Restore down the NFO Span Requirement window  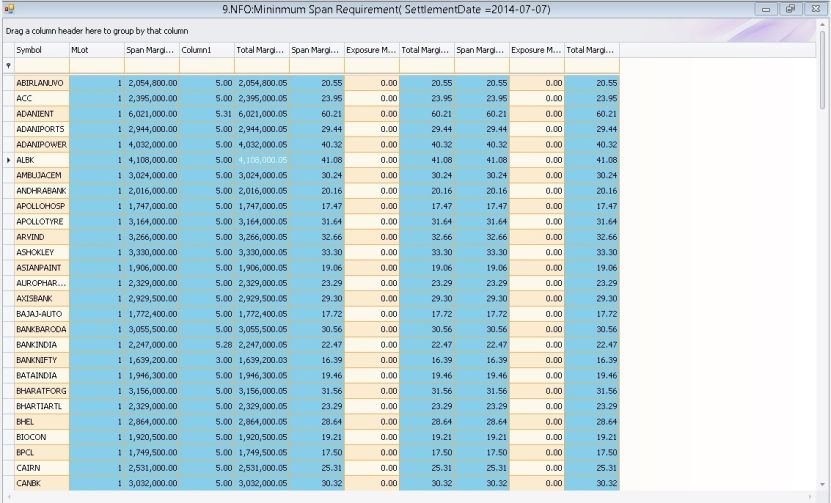[790, 9]
